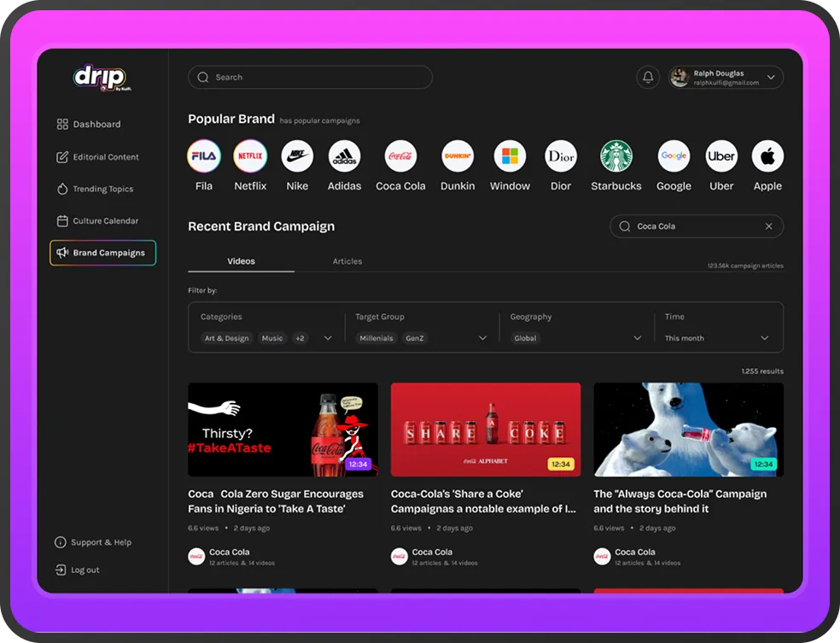
Task: Expand the Ralph Douglas account menu chevron
Action: click(x=771, y=77)
